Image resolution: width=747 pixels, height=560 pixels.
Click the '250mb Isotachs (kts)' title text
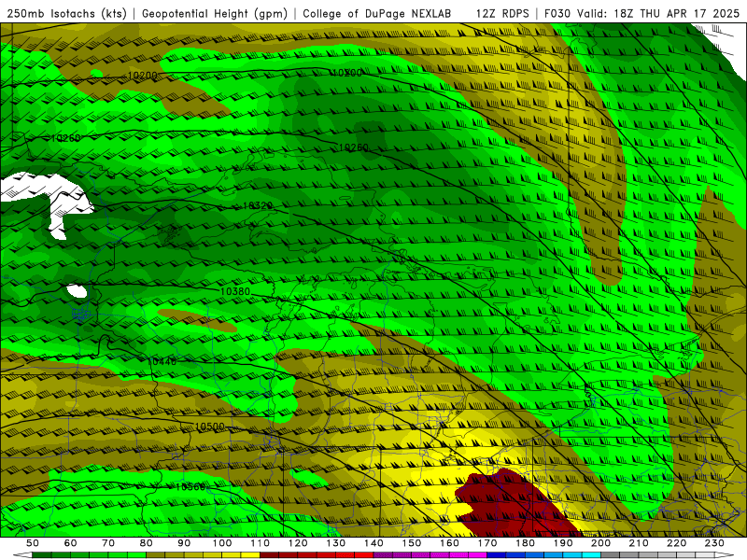(66, 14)
